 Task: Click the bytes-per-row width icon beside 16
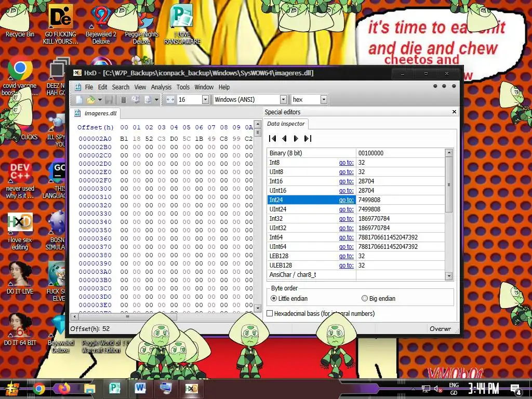[x=170, y=100]
